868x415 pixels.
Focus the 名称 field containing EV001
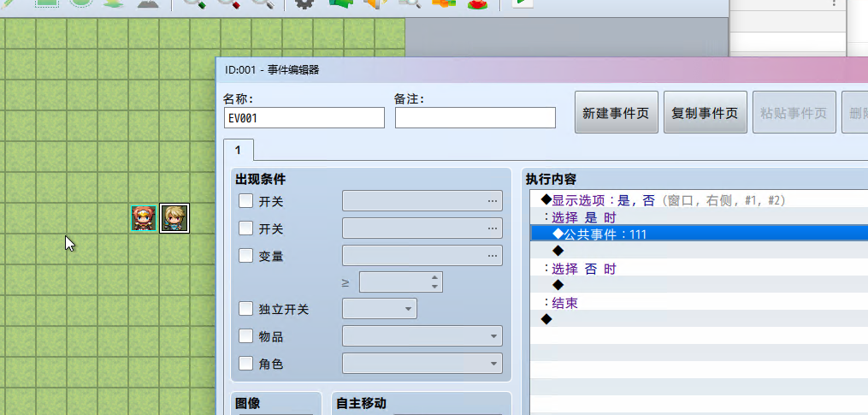(304, 117)
